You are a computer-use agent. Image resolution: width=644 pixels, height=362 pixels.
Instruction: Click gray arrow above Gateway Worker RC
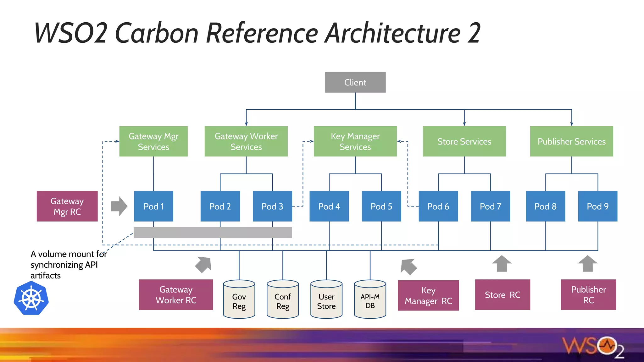point(204,264)
